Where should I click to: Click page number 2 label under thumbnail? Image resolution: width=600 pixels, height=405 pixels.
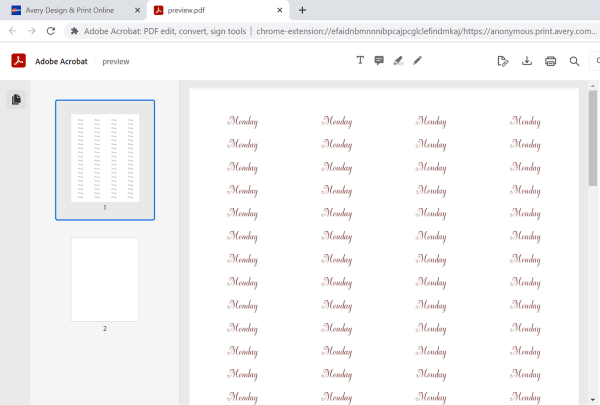pos(105,328)
